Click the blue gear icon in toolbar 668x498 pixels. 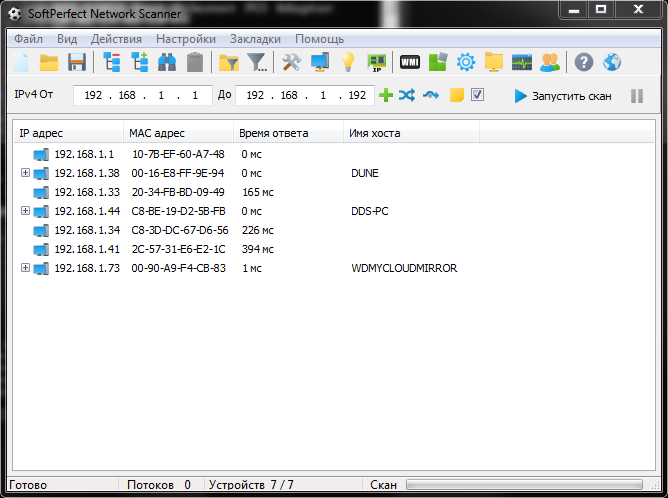click(465, 63)
